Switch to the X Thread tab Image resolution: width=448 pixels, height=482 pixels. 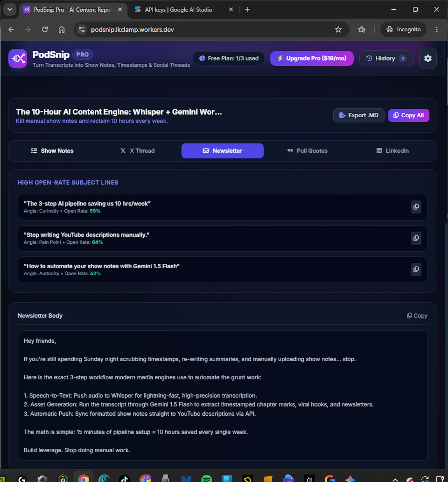coord(137,151)
